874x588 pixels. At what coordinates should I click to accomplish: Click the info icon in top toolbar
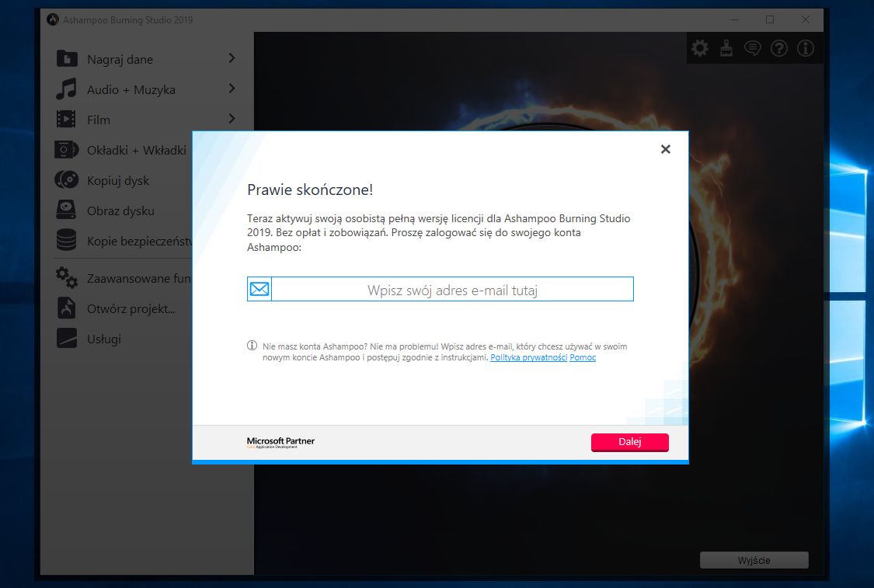click(x=806, y=48)
